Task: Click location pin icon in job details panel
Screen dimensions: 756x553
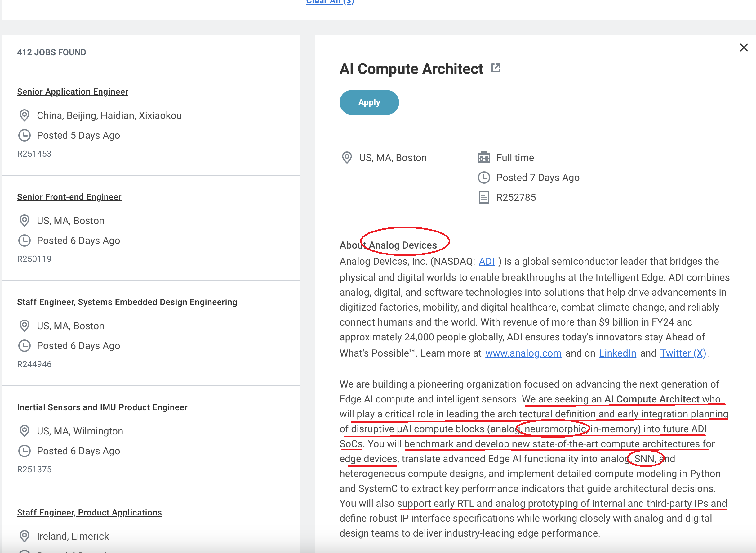Action: 347,158
